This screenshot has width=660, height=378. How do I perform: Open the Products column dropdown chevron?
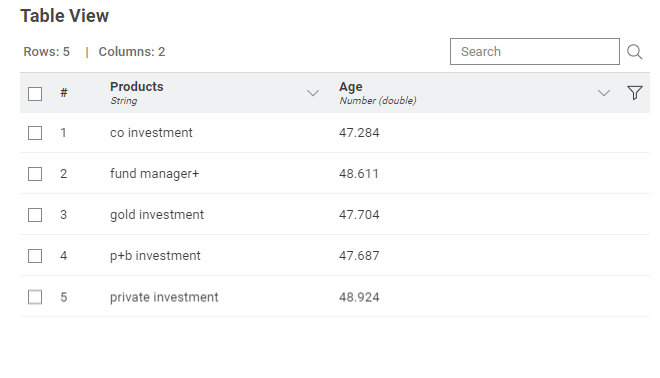point(313,93)
